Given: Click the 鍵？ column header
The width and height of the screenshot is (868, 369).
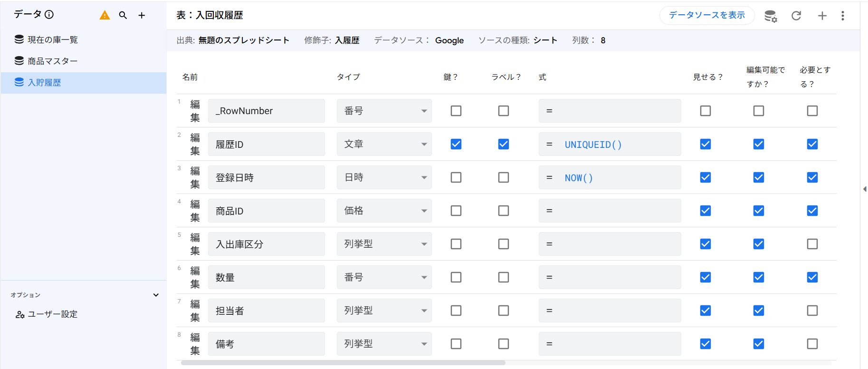Looking at the screenshot, I should pos(450,77).
